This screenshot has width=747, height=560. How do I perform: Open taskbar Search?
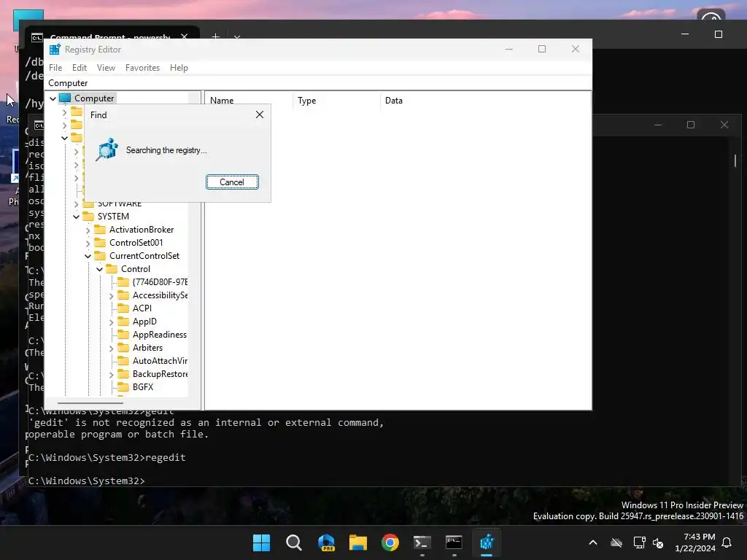(293, 542)
